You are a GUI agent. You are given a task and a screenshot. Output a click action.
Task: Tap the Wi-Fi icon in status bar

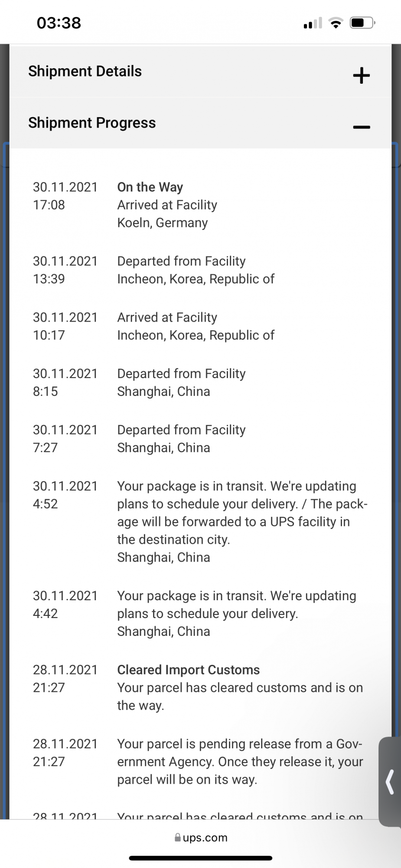pos(335,23)
